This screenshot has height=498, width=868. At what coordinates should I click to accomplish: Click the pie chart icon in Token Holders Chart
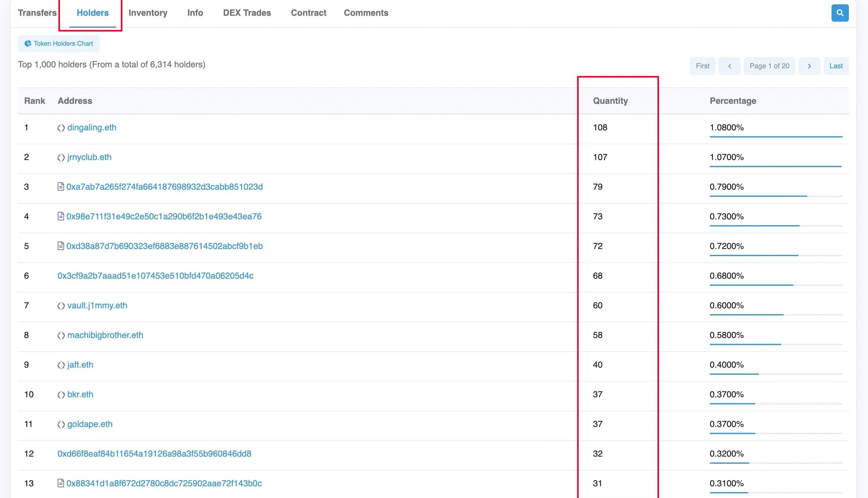click(28, 44)
